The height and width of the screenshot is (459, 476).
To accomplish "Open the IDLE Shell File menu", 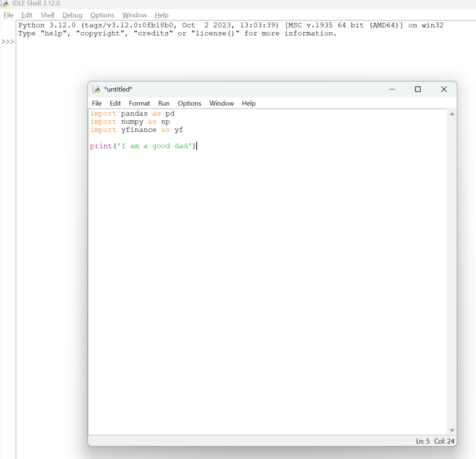I will 8,15.
